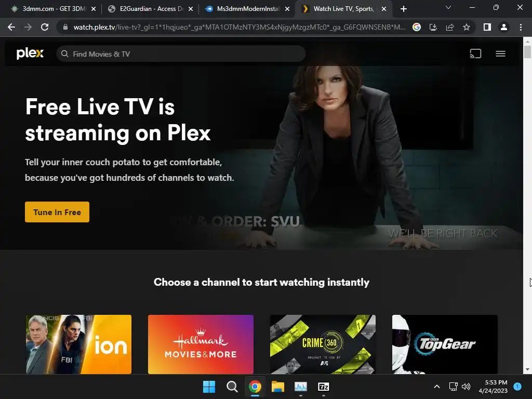This screenshot has height=399, width=532.
Task: Click the install app icon in address bar
Action: click(x=433, y=27)
